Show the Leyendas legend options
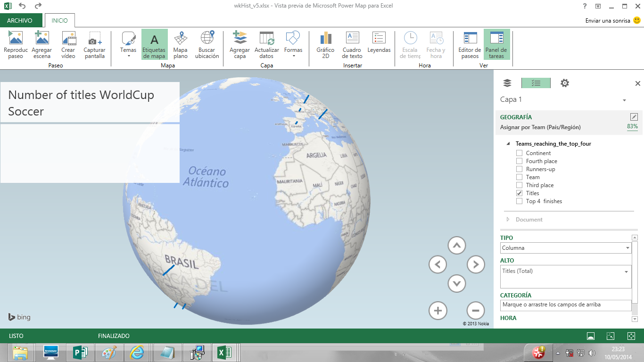The height and width of the screenshot is (362, 644). point(379,44)
